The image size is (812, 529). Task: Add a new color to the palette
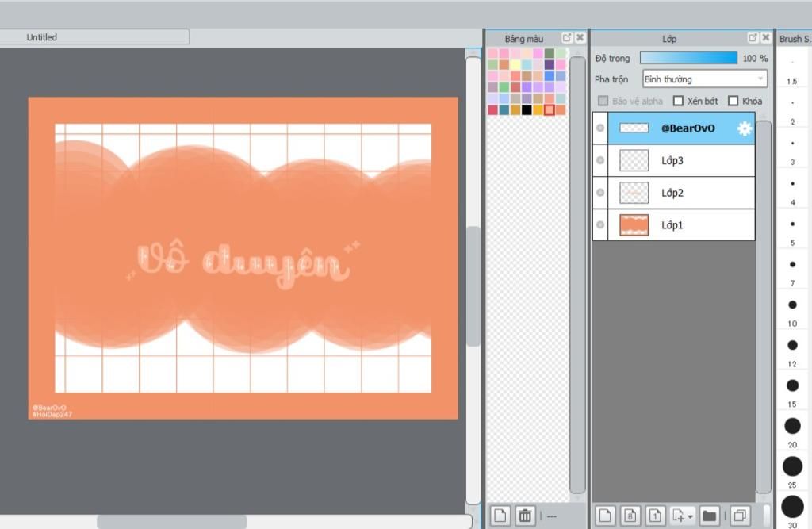point(500,516)
